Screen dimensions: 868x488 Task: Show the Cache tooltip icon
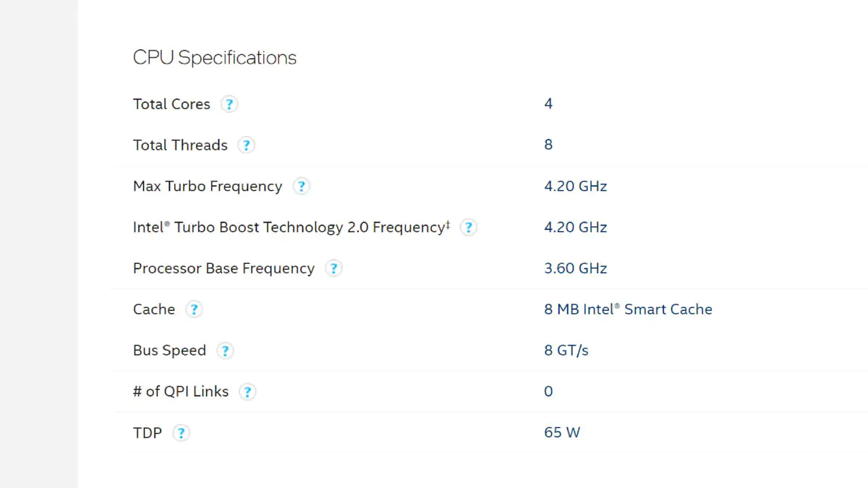click(x=193, y=310)
